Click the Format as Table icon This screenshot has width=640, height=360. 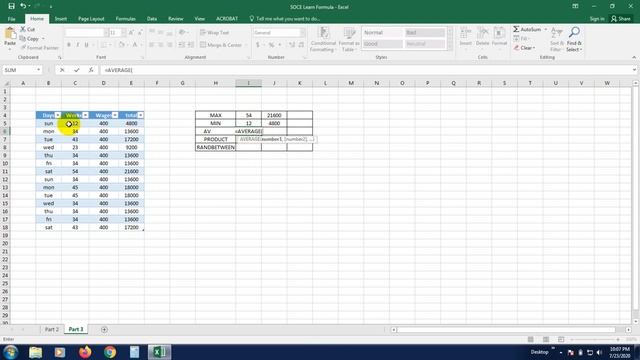coord(349,33)
